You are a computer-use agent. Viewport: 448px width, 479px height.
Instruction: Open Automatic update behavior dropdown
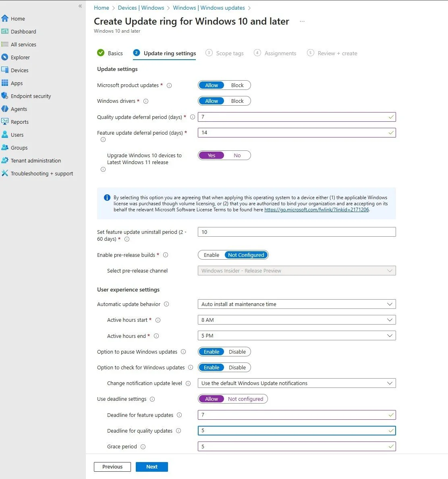(x=297, y=304)
